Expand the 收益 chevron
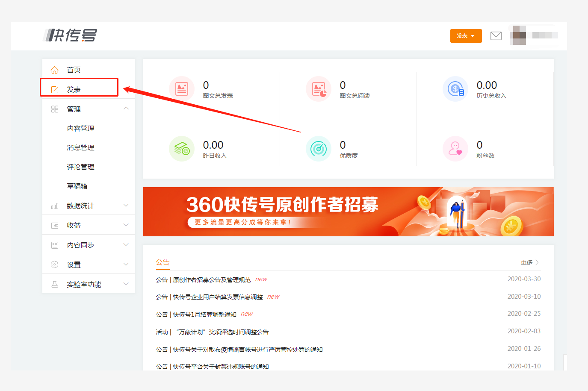This screenshot has height=391, width=588. pos(126,225)
